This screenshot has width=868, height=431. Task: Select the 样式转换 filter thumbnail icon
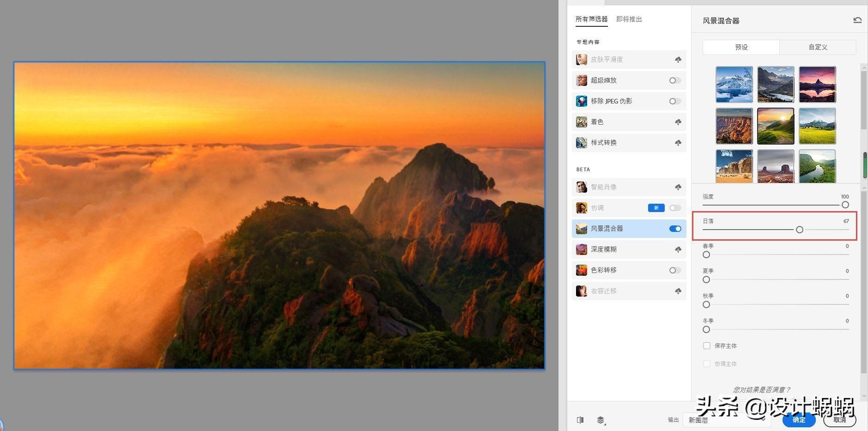click(x=581, y=142)
